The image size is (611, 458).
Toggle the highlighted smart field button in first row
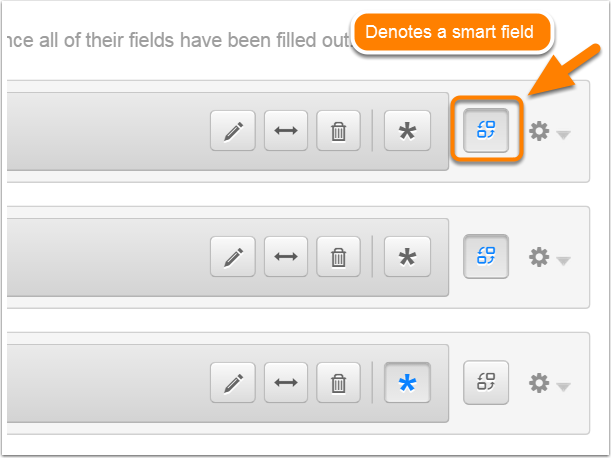tap(486, 130)
